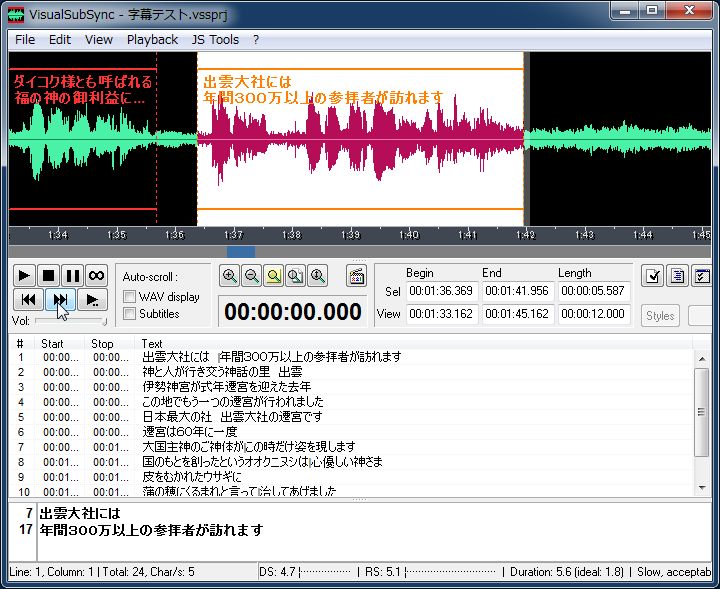
Task: Open the Playback menu
Action: click(152, 40)
